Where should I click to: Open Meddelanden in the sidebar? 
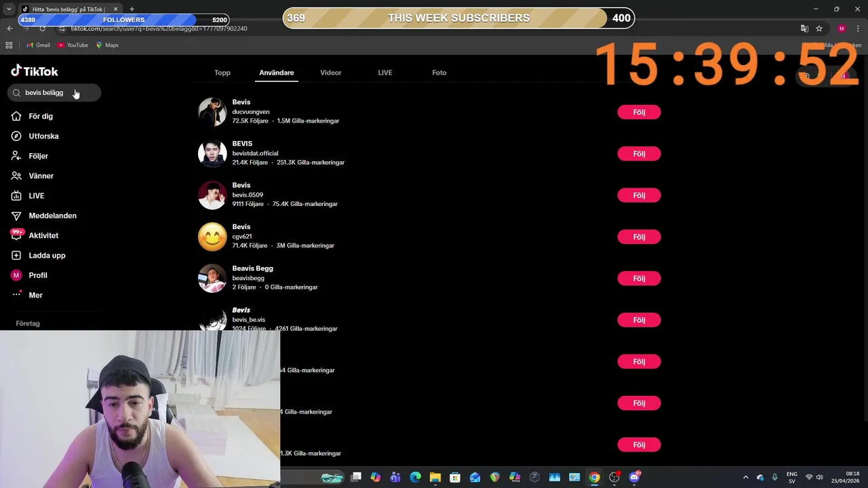point(44,216)
